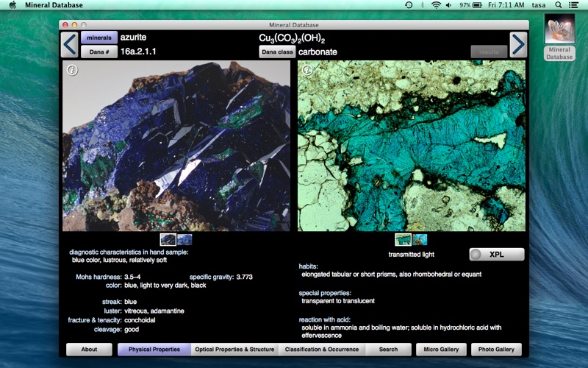Click the Dana number 16a.2.1.1
Viewport: 588px width, 368px height.
[138, 52]
